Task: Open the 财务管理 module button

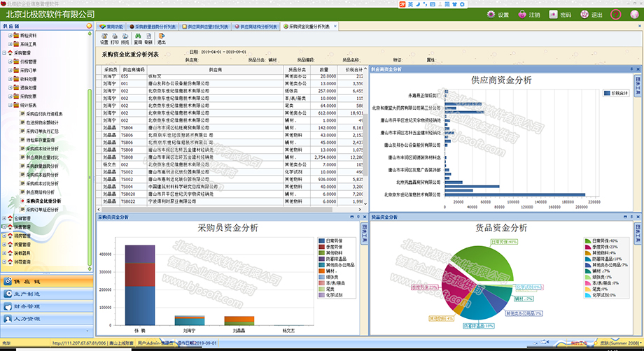Action: click(47, 306)
